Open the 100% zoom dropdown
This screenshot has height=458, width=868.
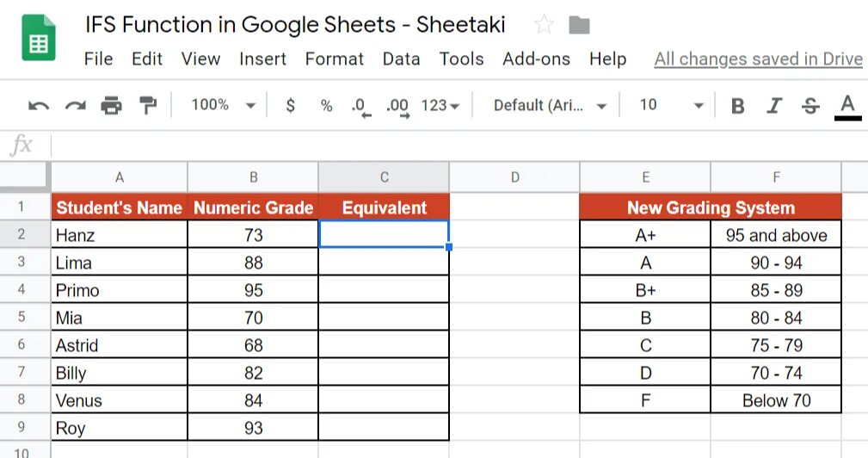[223, 105]
